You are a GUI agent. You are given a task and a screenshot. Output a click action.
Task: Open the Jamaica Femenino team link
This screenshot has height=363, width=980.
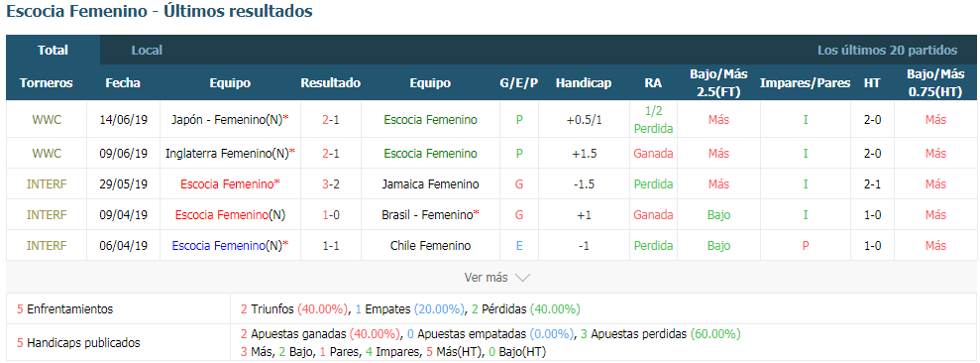[430, 184]
